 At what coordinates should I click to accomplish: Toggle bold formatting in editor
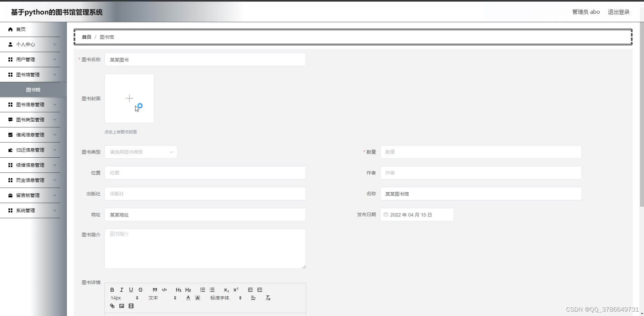pos(112,290)
